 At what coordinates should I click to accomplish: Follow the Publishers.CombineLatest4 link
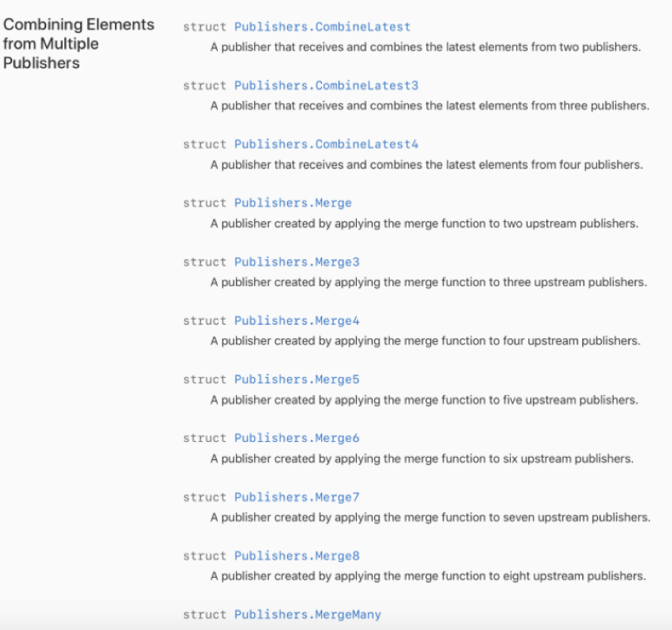point(326,144)
